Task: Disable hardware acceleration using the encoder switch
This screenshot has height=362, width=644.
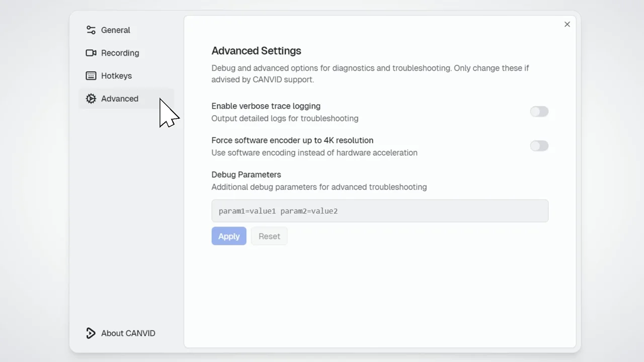Action: [x=539, y=146]
